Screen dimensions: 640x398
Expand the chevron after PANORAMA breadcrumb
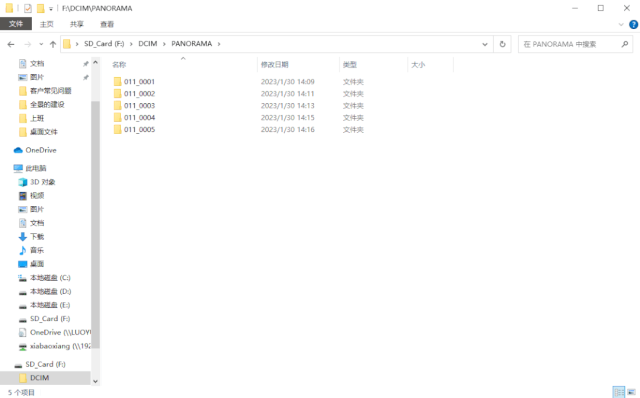219,44
